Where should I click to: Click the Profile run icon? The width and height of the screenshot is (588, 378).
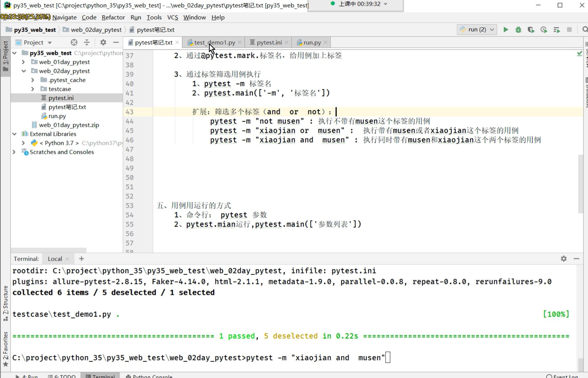544,30
